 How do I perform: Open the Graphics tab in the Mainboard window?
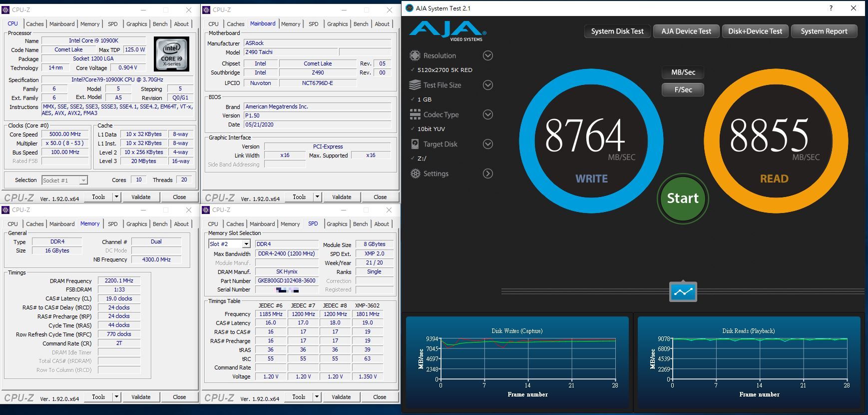click(338, 24)
